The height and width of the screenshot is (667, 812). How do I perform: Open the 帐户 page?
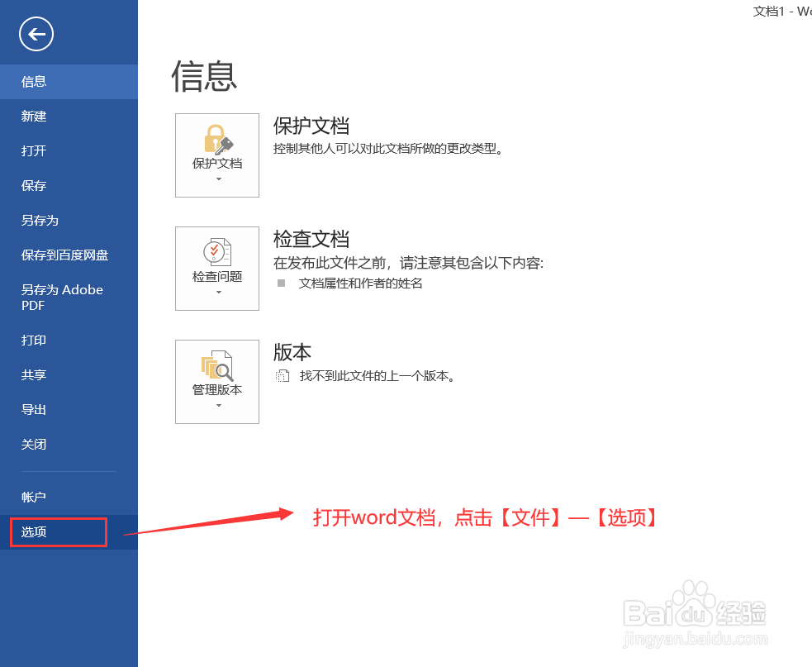click(69, 497)
